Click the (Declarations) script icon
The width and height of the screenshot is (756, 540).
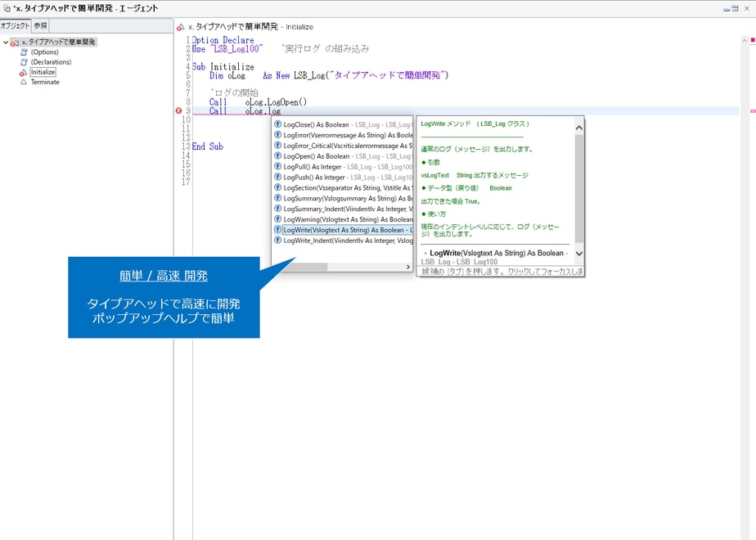(x=24, y=62)
